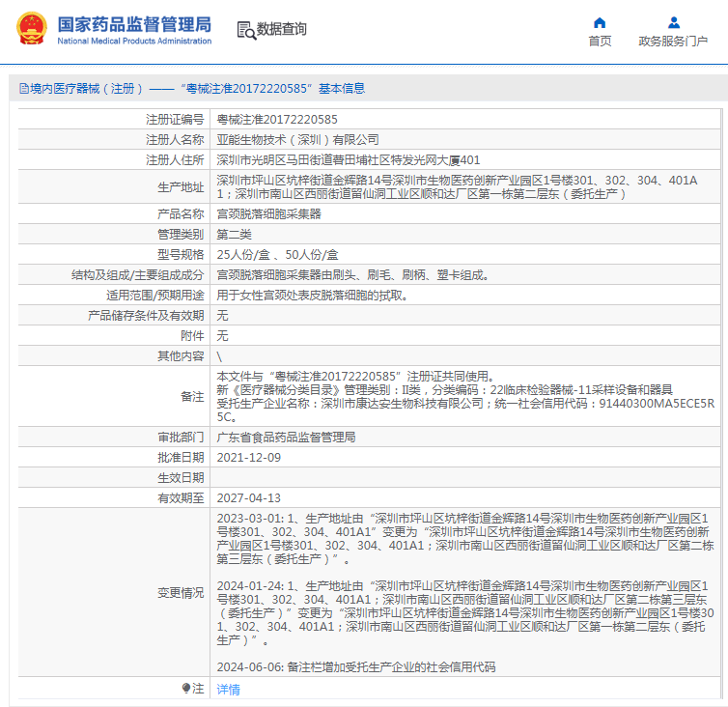Click change entry dated 2023-03-01
The image size is (728, 707).
click(x=465, y=539)
